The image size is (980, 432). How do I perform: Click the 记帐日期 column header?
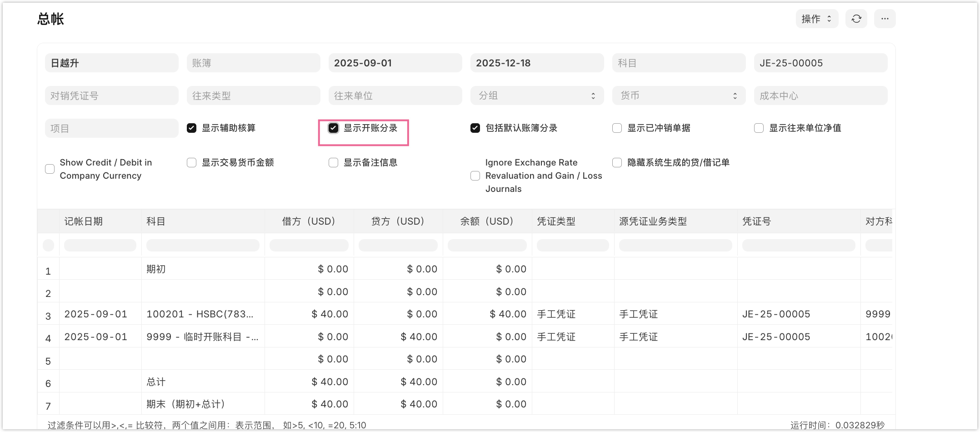point(84,221)
